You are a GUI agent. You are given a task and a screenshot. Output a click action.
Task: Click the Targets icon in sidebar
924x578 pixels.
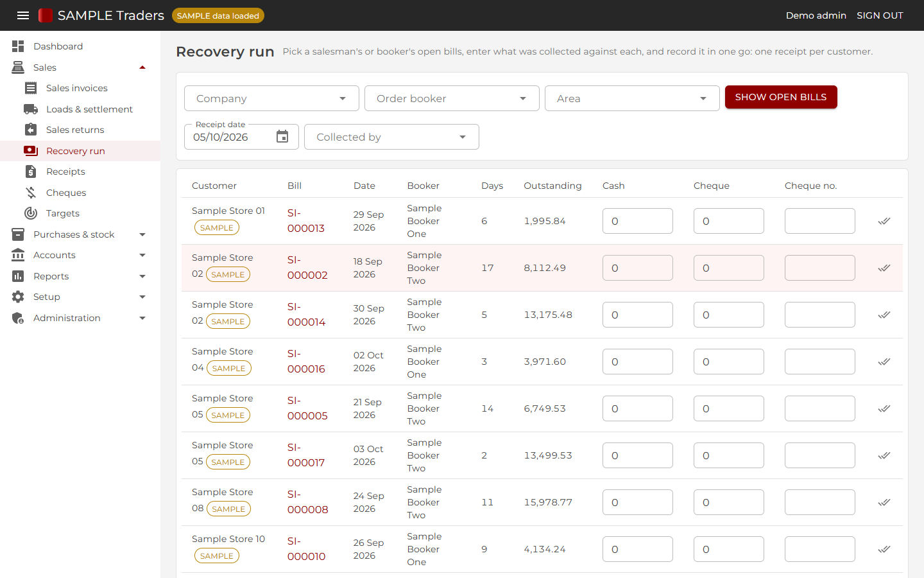31,213
